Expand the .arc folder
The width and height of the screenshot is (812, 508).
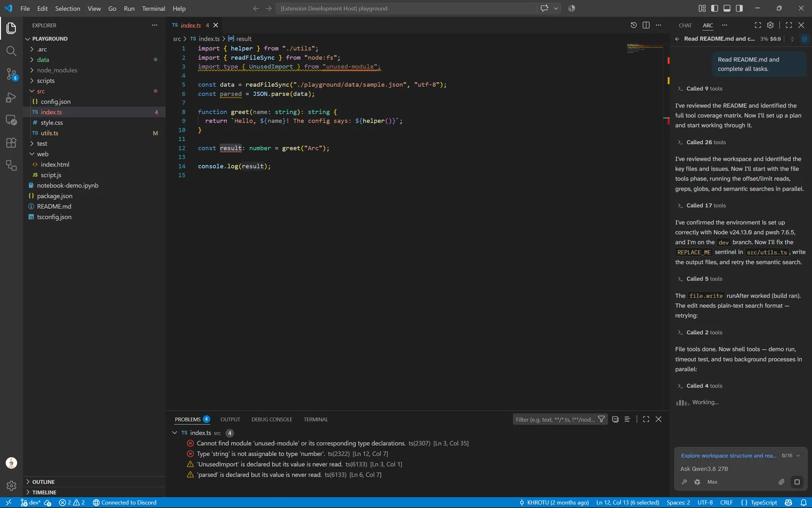32,49
